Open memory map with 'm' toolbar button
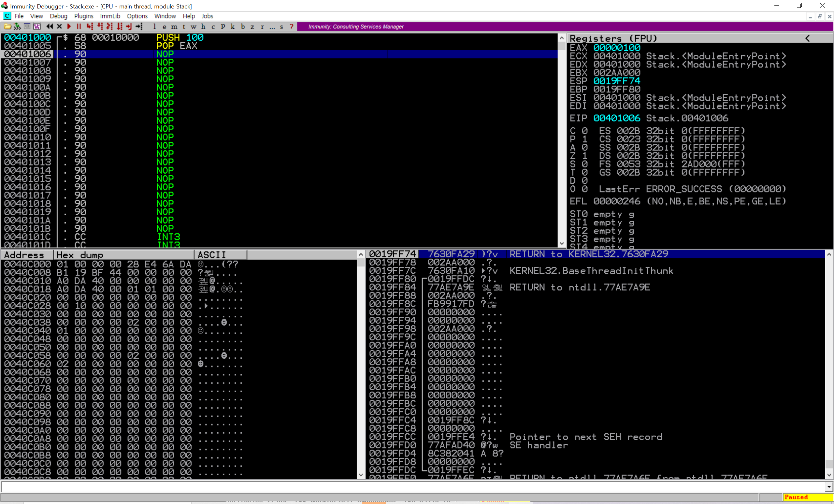The image size is (834, 504). pos(174,26)
